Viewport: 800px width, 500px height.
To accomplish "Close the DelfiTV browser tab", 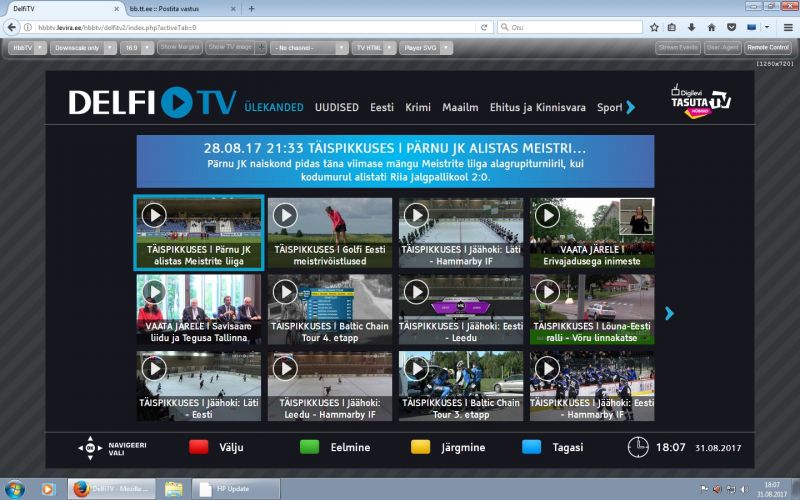I will pos(116,9).
